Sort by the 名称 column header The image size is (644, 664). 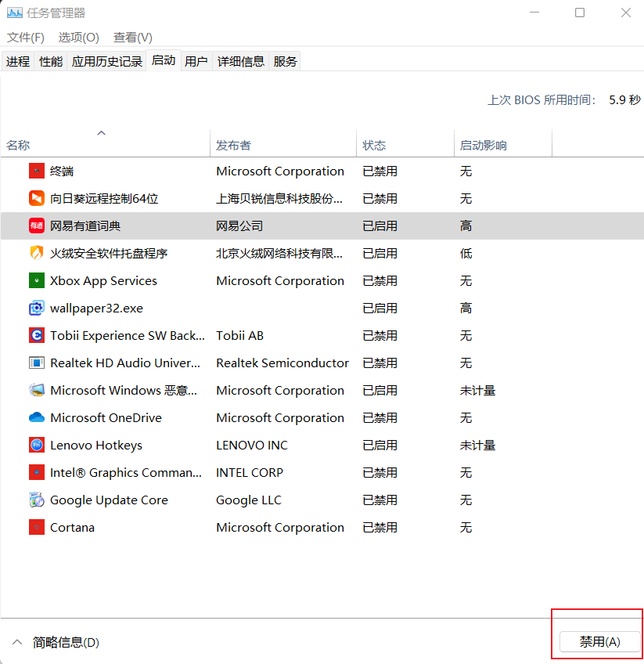point(105,143)
